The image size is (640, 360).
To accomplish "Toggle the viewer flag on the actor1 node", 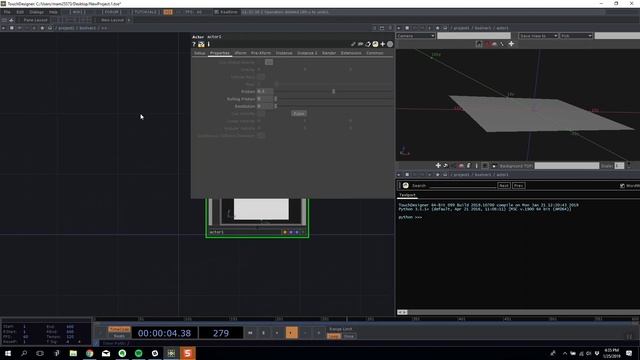I will point(302,232).
